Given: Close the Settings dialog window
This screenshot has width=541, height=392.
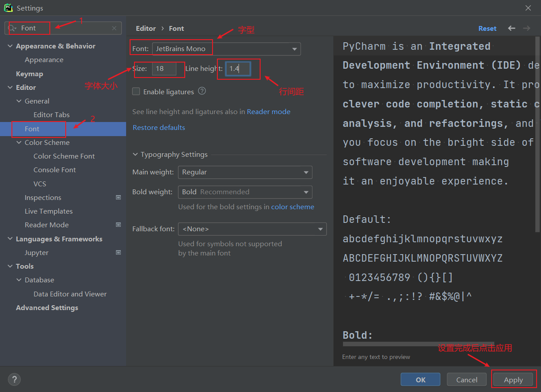Looking at the screenshot, I should click(528, 8).
